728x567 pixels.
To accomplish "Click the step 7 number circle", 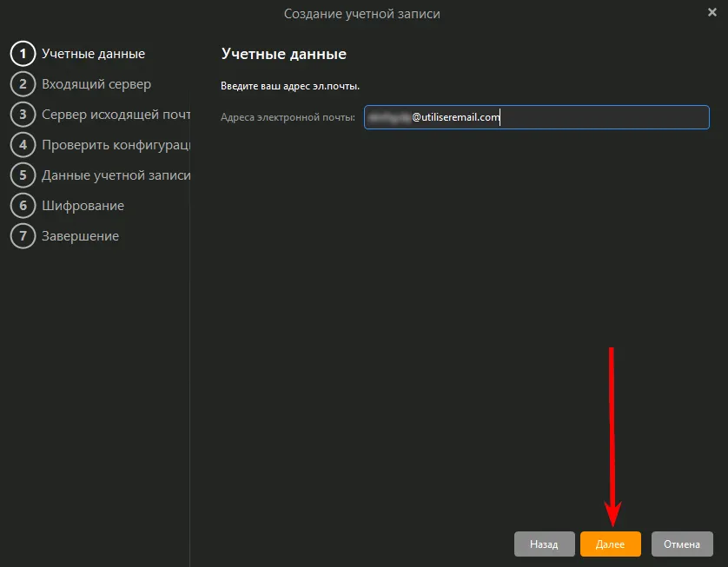I will [x=23, y=236].
